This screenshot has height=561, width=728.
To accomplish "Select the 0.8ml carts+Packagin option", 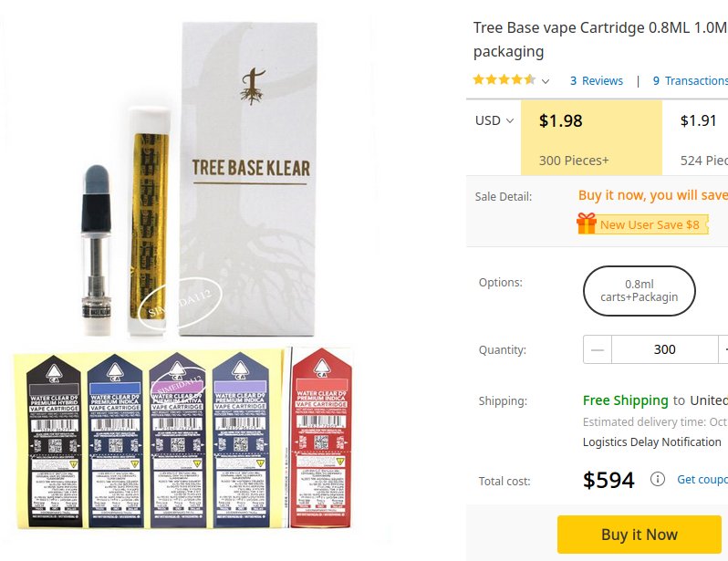I will 639,291.
